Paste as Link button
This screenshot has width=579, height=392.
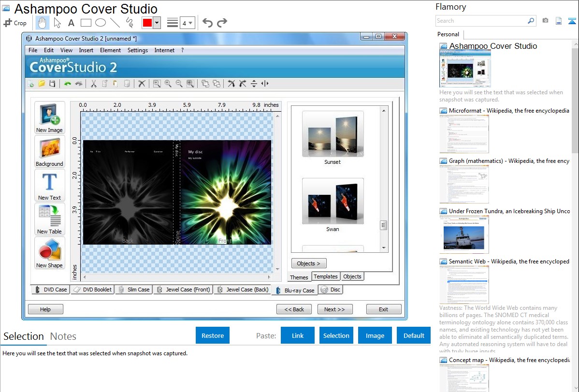tap(298, 335)
